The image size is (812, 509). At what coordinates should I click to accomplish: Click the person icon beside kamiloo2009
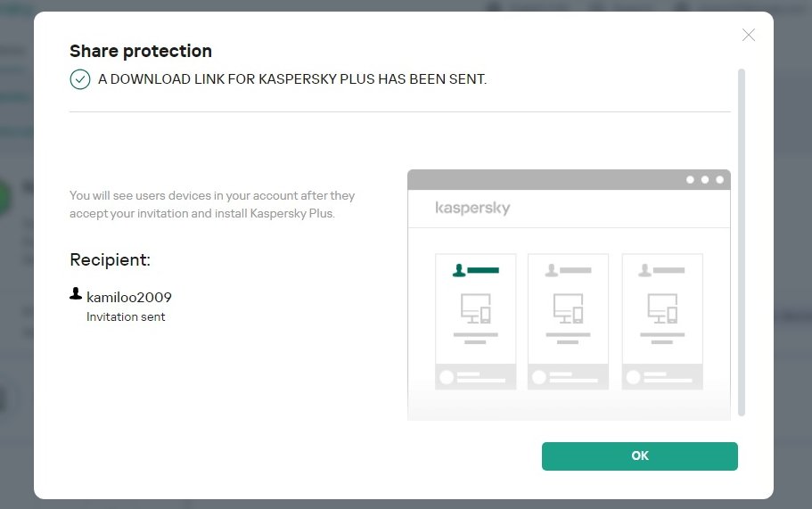coord(76,293)
